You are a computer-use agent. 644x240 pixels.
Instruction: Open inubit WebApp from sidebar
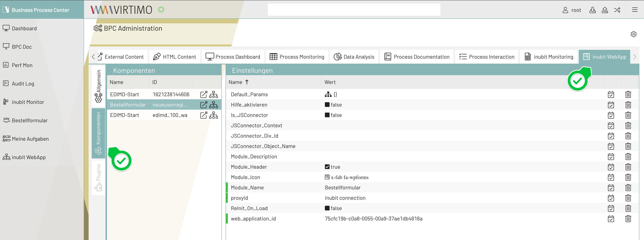pos(29,157)
